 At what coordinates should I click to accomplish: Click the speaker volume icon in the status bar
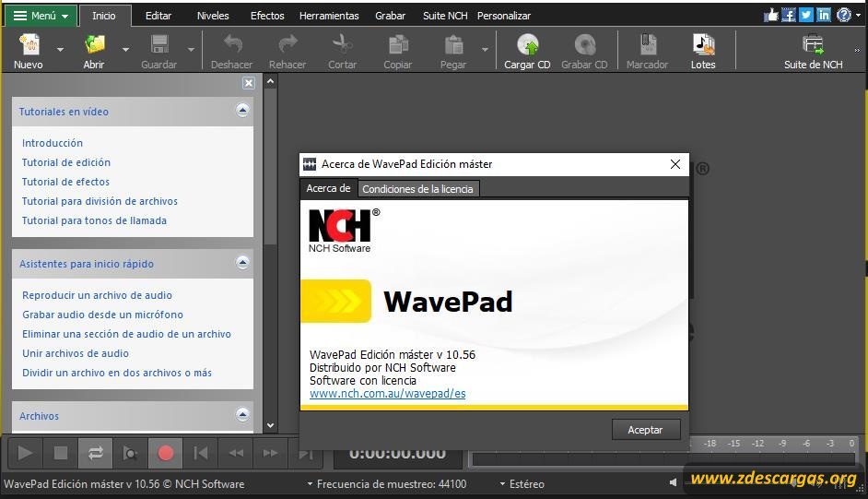coord(673,482)
